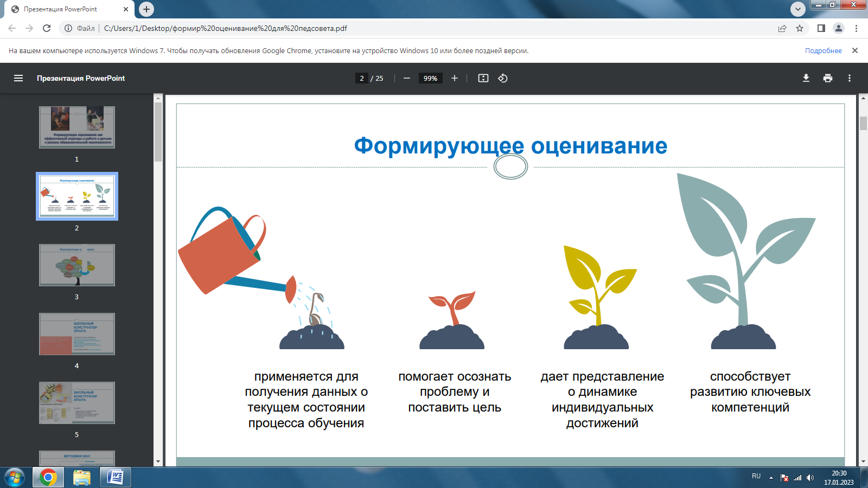Open the PDF viewer more actions menu
This screenshot has height=488, width=868.
point(850,78)
